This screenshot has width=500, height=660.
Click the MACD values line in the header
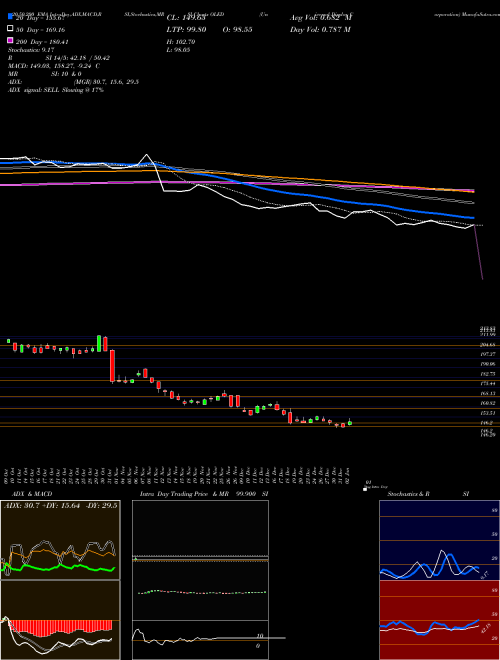(54, 66)
